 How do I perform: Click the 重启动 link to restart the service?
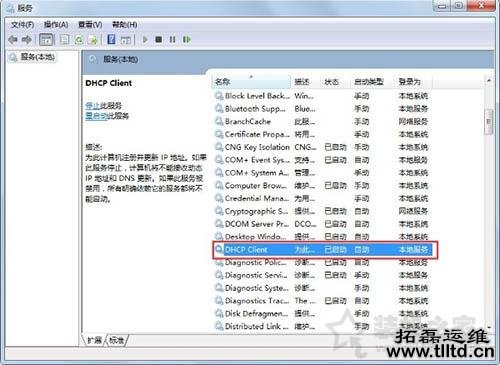point(95,116)
